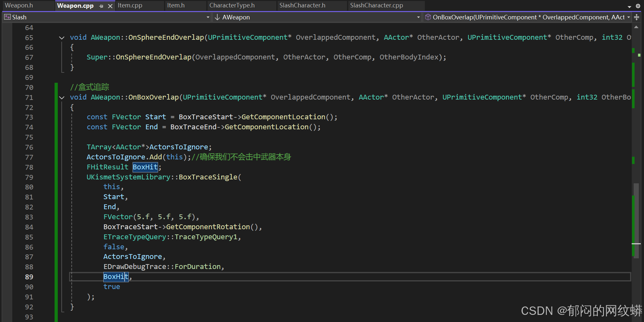Screen dimensions: 644x322
Task: Click ActorsToIgnore.Add(this) on line 77
Action: click(x=137, y=157)
